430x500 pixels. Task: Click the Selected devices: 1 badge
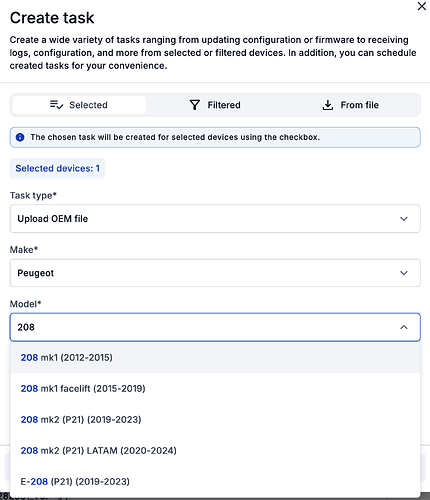pyautogui.click(x=57, y=168)
